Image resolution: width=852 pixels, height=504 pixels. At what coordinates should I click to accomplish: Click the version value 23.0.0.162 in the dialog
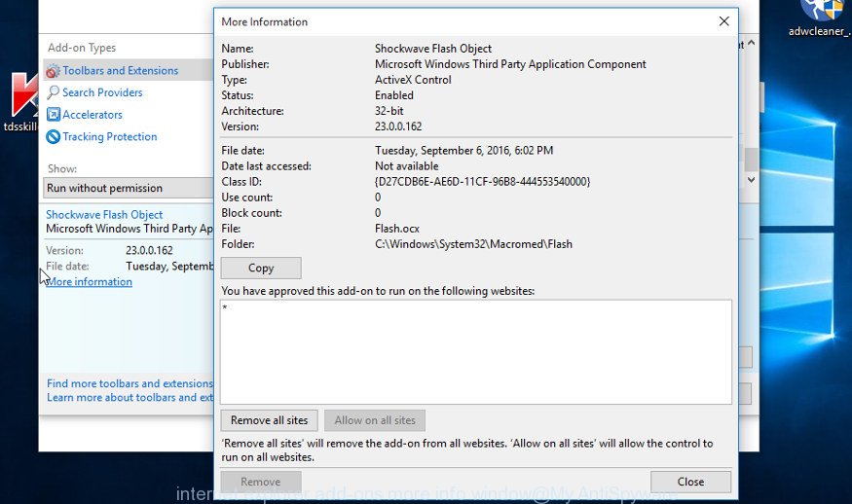coord(398,126)
